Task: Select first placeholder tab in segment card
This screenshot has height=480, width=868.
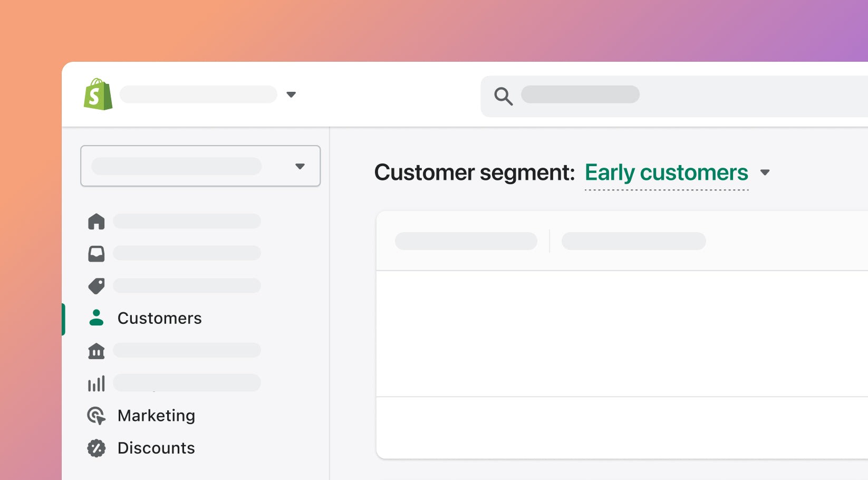Action: [466, 241]
